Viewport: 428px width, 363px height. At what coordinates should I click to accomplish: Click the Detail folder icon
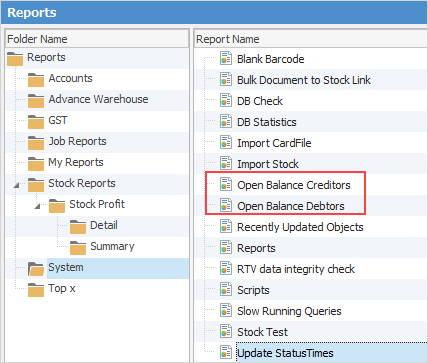[78, 227]
